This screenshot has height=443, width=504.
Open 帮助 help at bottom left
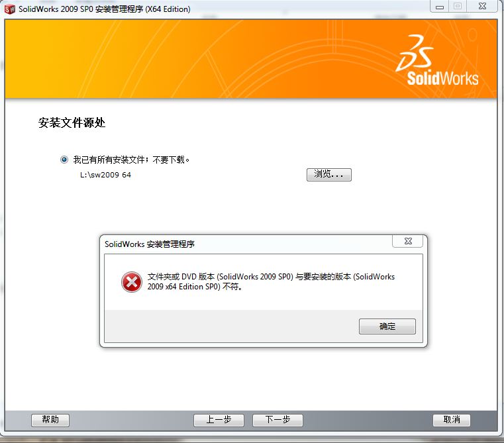pos(50,420)
